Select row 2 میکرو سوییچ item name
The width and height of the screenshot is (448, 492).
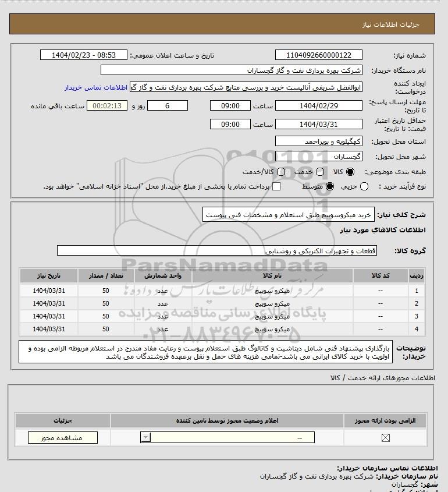(272, 304)
